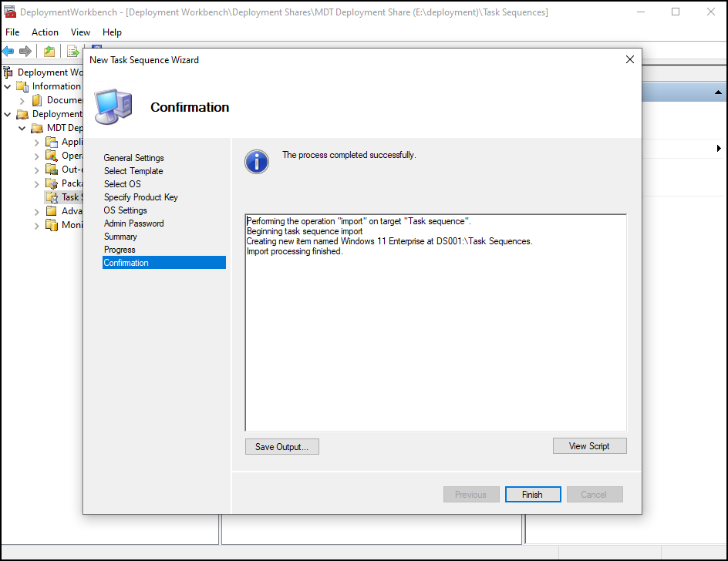Click the Export List toolbar icon
Screen dimensions: 728x561
click(73, 51)
